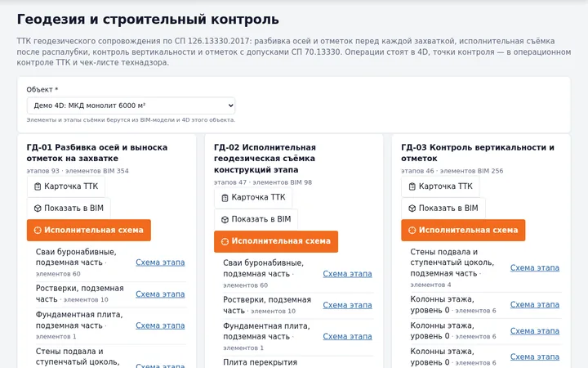The image size is (588, 368).
Task: Click clipboard icon in ГД-02 Карточка ТТК
Action: 225,198
